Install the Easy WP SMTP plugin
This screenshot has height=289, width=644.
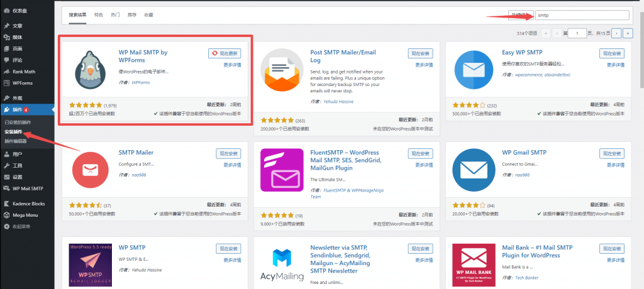click(x=612, y=53)
